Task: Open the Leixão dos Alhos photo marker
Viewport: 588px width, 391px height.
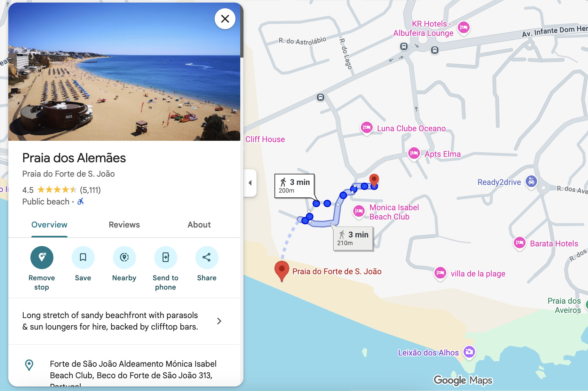Action: pos(469,352)
